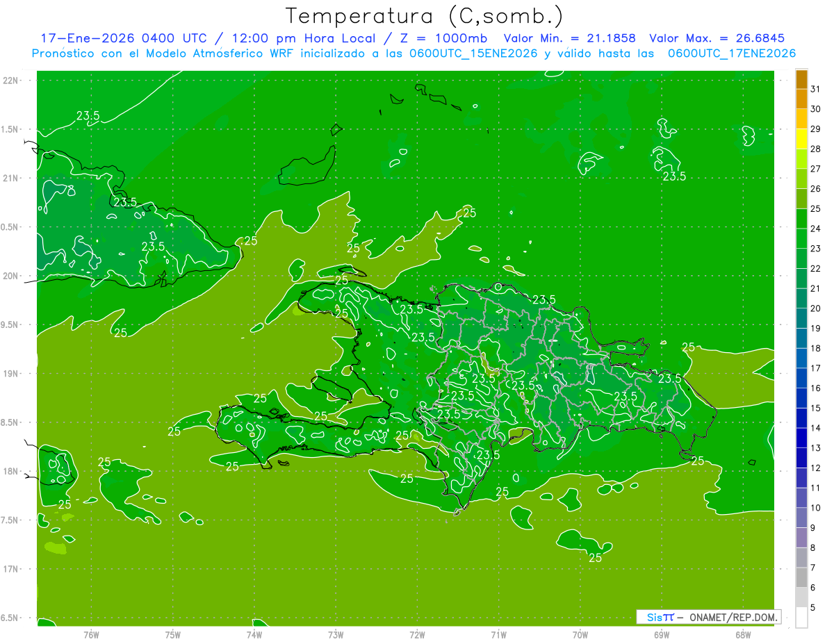Screen dimensions: 834x644
Task: Click the '76W' longitude axis label
Action: click(91, 635)
